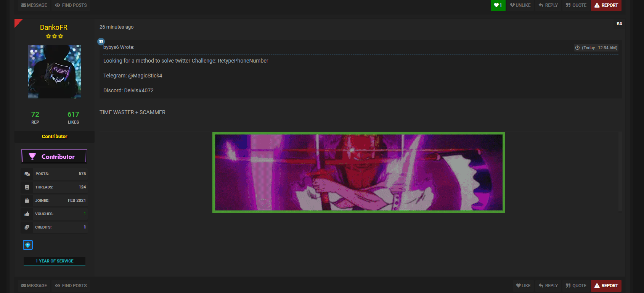
Task: Click the 'Telegram: @MagicStick4' line
Action: (133, 76)
